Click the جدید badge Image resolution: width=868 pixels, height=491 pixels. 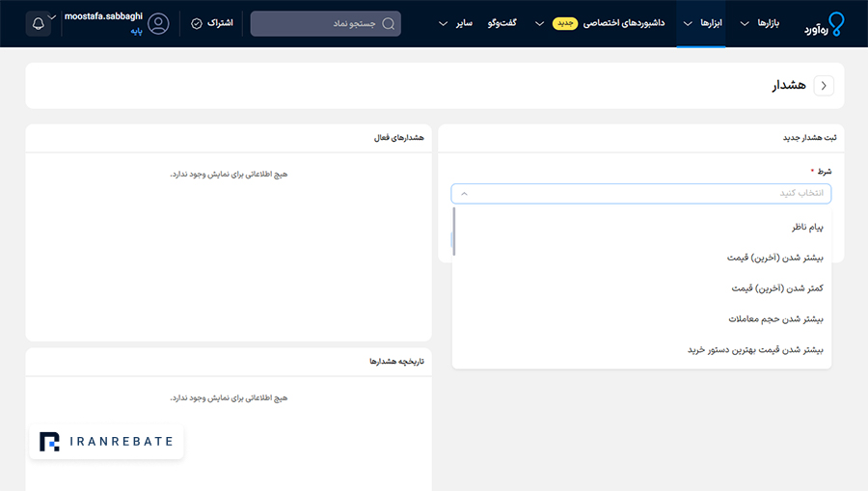565,23
